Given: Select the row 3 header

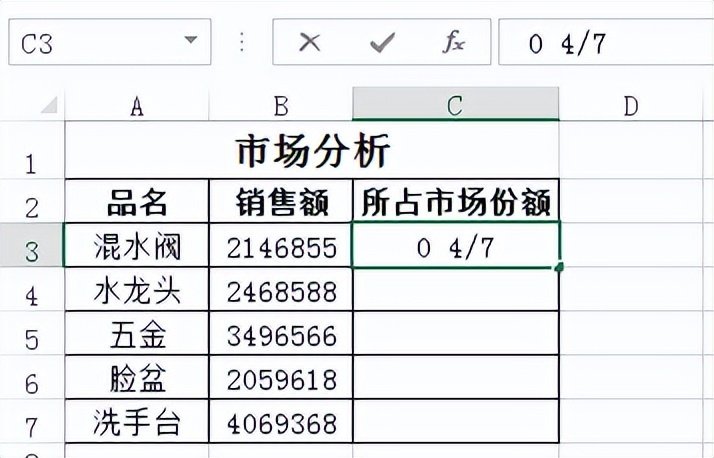Looking at the screenshot, I should point(31,245).
